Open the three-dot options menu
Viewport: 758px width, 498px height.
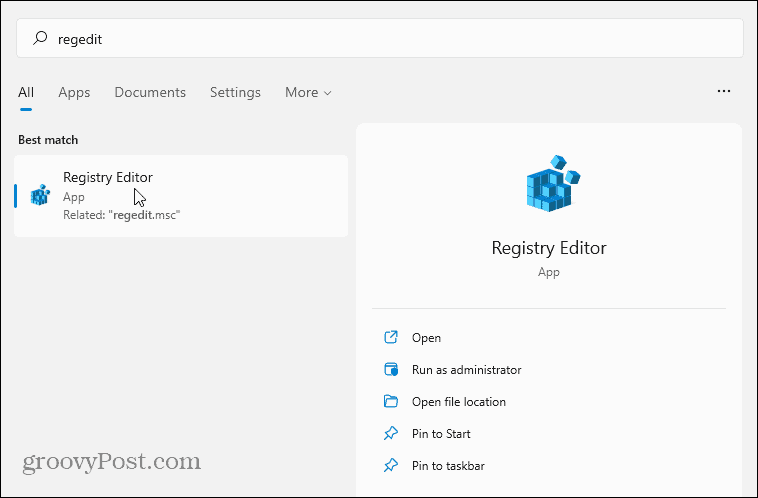tap(724, 91)
